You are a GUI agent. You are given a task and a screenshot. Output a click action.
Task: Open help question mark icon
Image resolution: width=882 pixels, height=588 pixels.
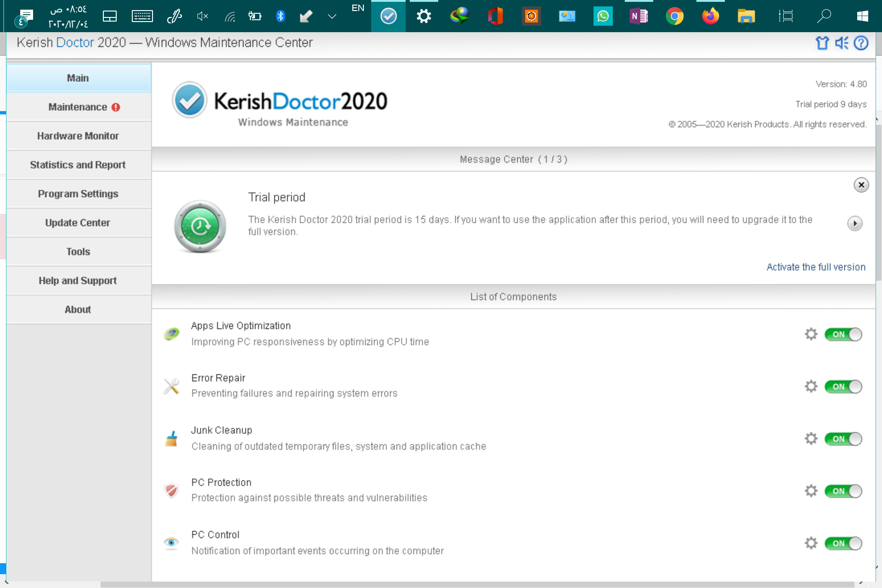[861, 43]
